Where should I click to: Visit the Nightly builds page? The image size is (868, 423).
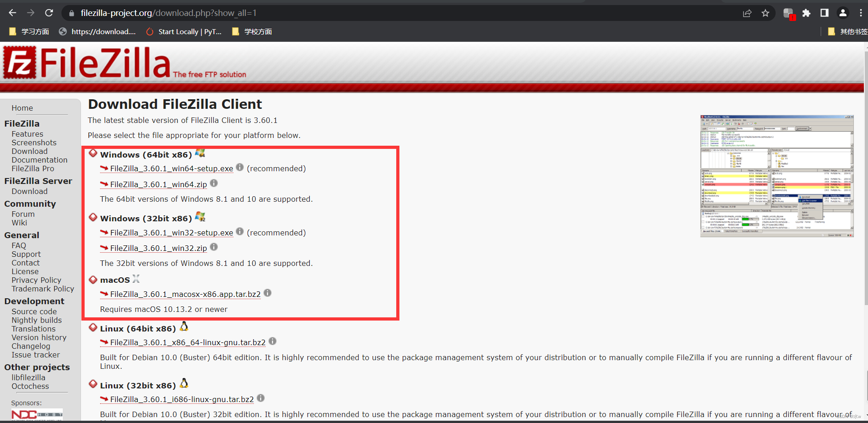(36, 320)
